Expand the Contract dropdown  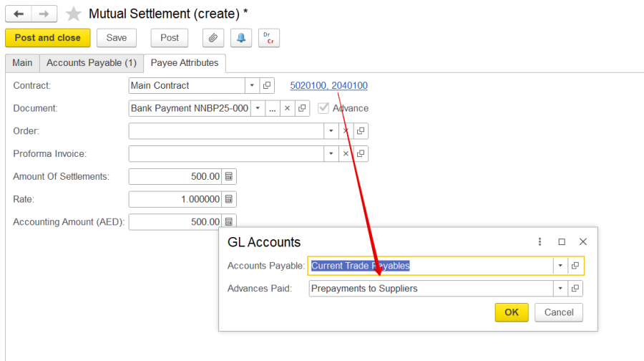coord(251,86)
